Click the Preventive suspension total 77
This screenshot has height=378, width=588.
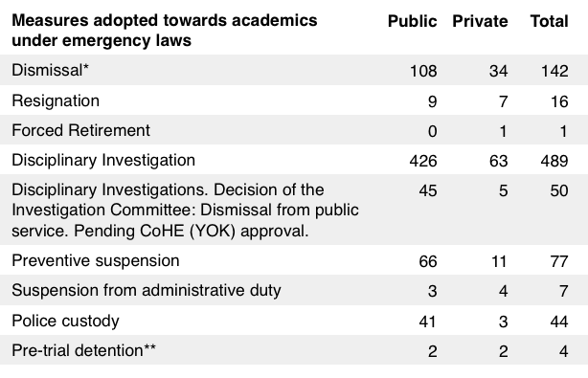click(559, 261)
